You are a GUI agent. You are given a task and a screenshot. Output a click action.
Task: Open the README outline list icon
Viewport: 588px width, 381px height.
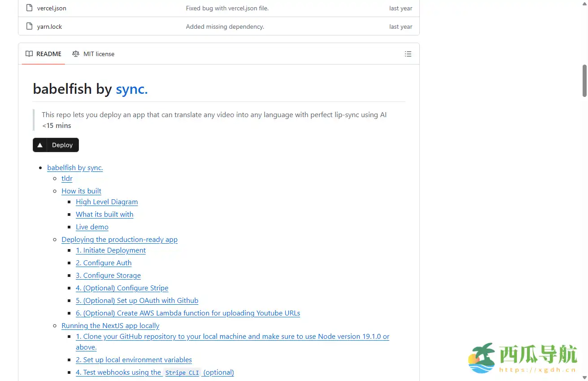408,54
